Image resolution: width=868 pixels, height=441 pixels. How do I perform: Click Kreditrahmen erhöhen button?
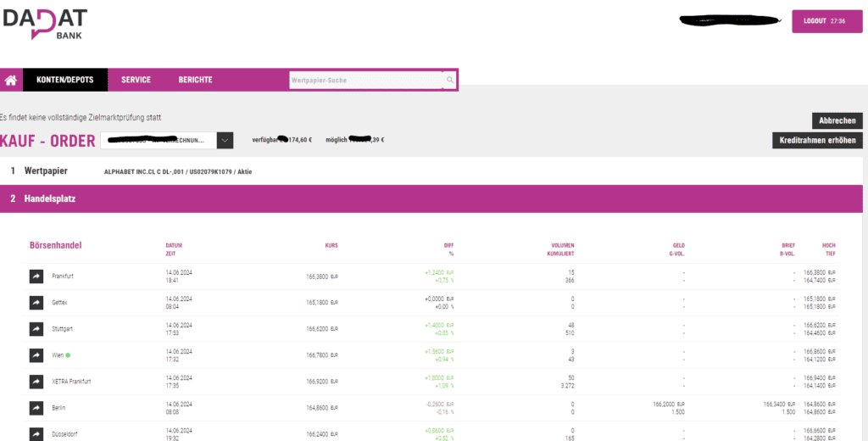[817, 141]
